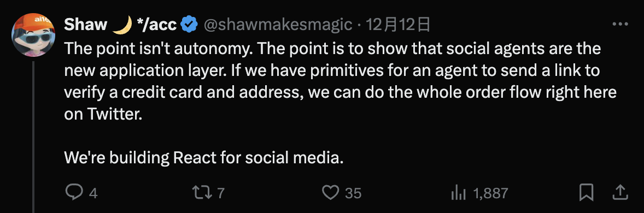Click the reply count 4
The width and height of the screenshot is (644, 213).
click(93, 193)
